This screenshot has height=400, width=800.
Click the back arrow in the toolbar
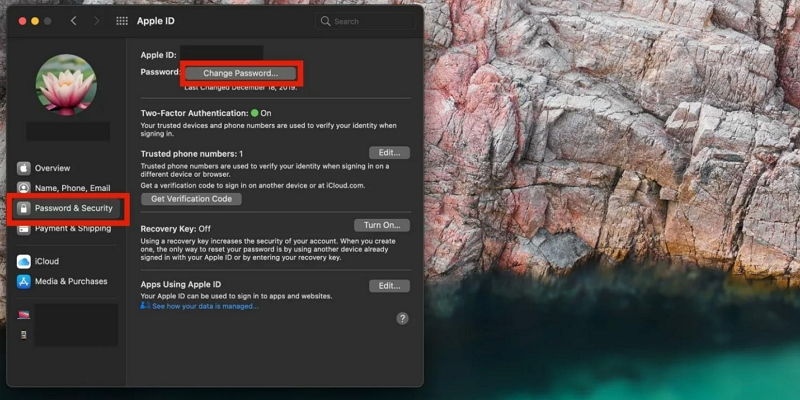(73, 21)
